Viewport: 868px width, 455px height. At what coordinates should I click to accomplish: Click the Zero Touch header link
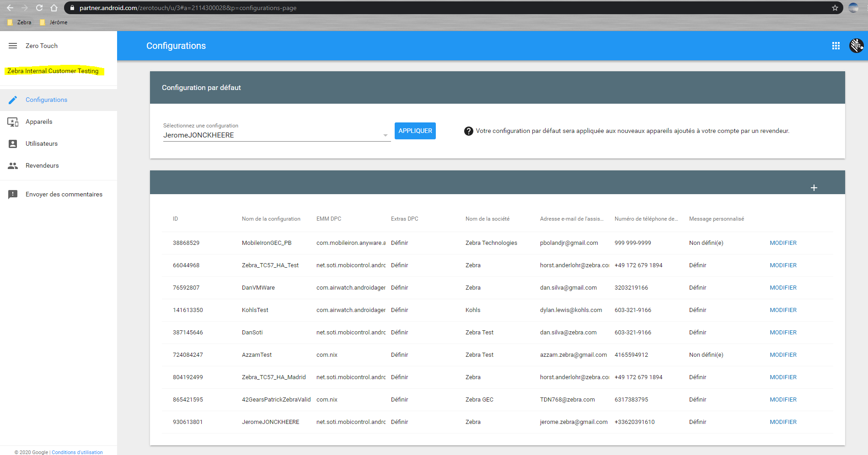(x=42, y=45)
